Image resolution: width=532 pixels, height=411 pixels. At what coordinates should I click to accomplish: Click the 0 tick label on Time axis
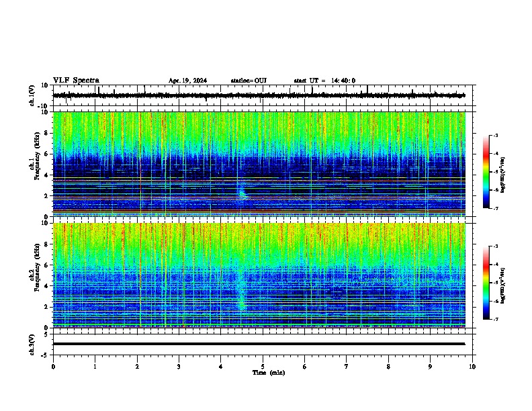pyautogui.click(x=53, y=367)
